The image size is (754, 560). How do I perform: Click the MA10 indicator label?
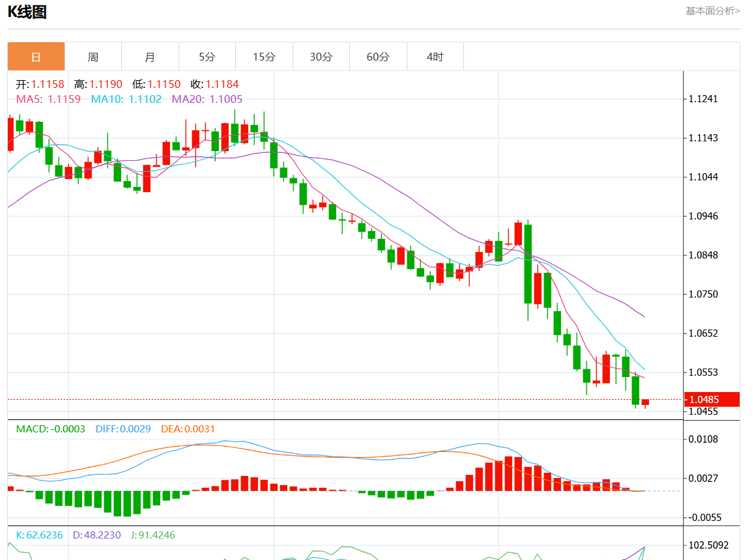pyautogui.click(x=126, y=99)
